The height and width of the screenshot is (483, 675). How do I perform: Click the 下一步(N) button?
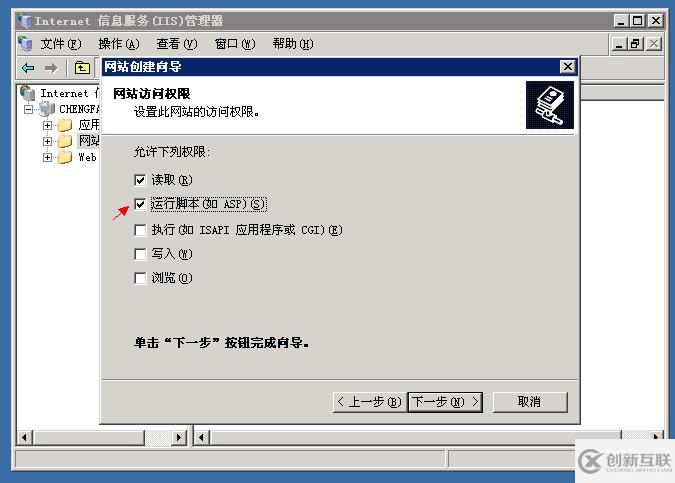(445, 402)
